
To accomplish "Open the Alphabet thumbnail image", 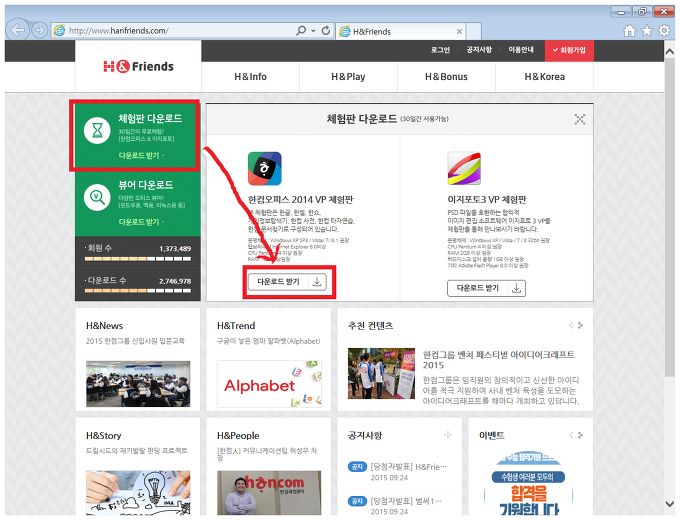I will coord(269,384).
